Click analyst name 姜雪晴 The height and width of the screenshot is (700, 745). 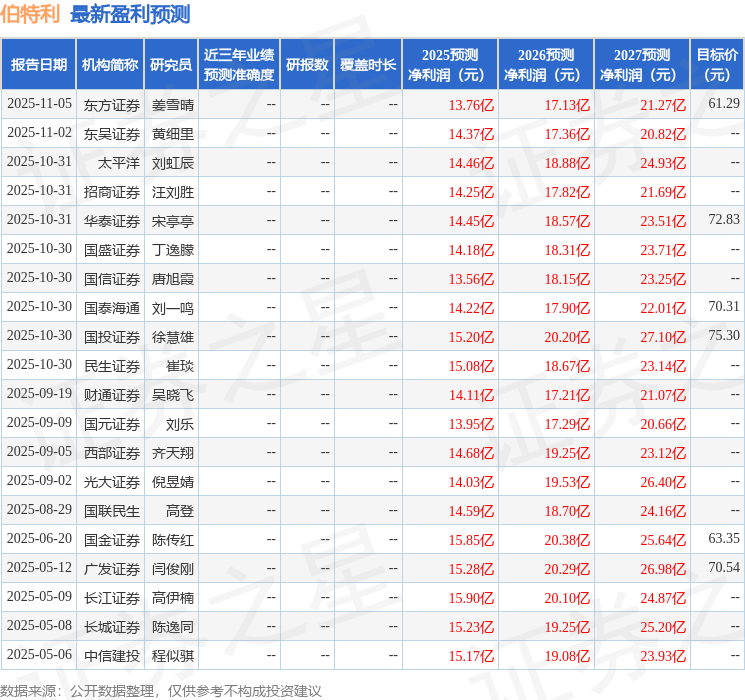(x=172, y=105)
